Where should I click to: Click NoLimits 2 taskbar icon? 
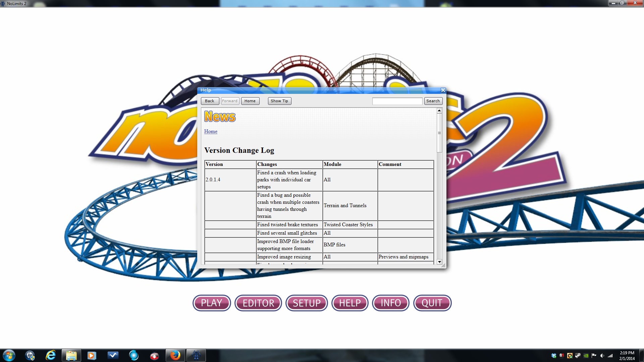click(196, 355)
